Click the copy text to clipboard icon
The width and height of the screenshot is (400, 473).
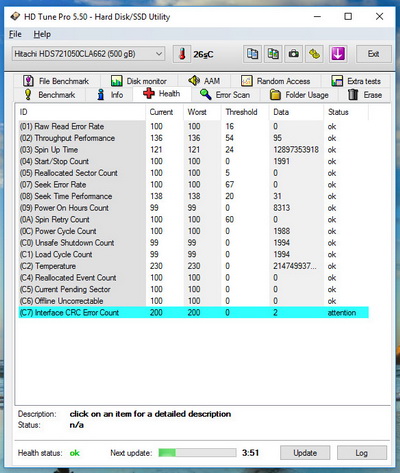(252, 54)
